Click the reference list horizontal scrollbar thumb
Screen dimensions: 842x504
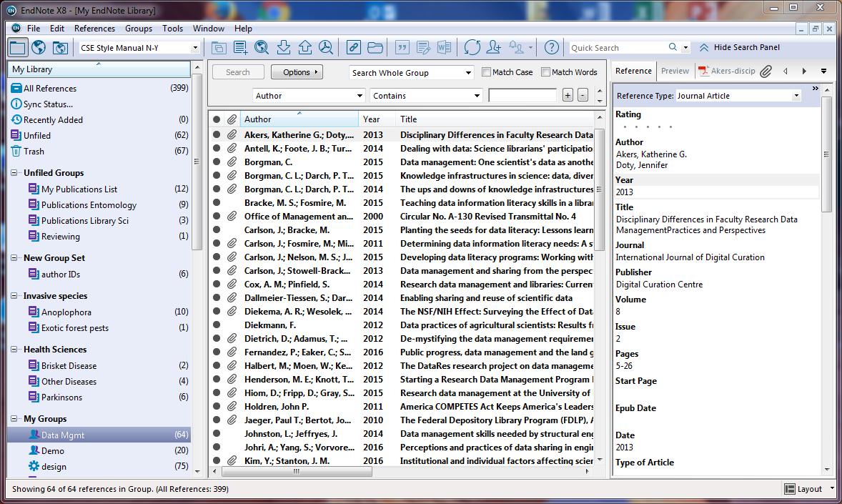click(x=297, y=471)
